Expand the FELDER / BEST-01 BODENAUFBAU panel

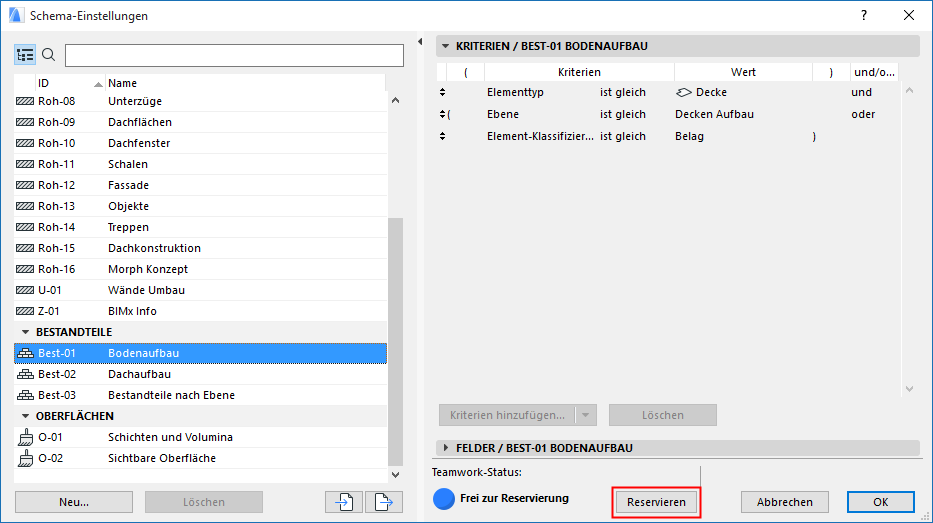445,448
